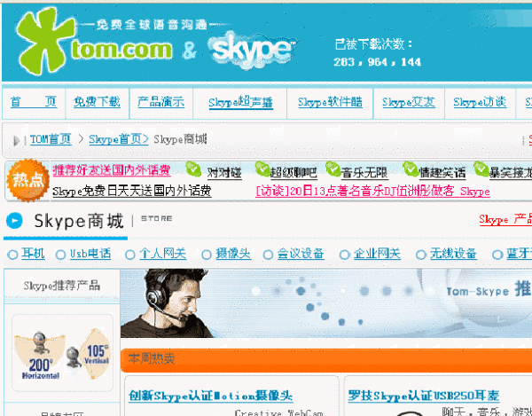Select the 企业网关 category radio circle
Screen dimensions: 532x416
tap(344, 255)
